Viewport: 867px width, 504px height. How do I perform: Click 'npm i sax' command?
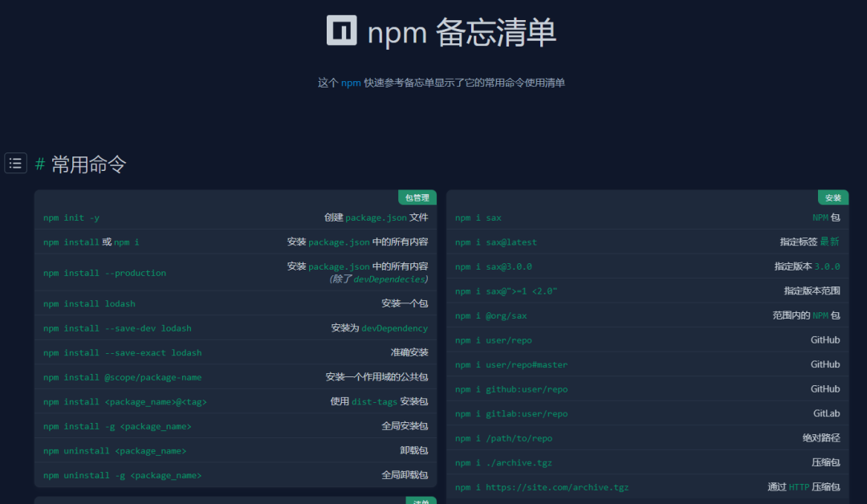[478, 217]
